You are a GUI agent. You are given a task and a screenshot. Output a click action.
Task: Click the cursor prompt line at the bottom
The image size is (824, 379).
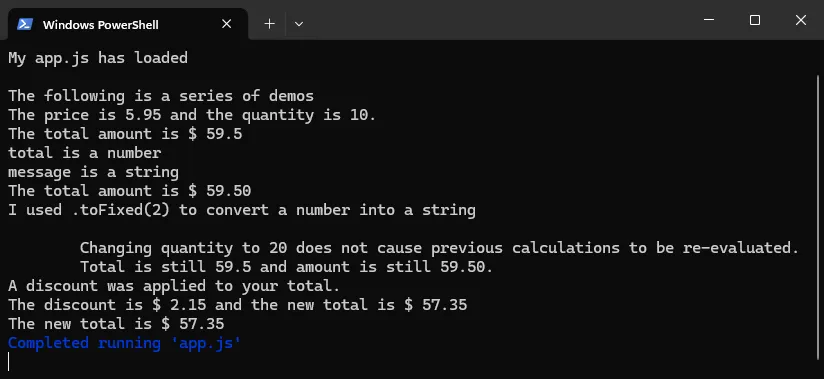pos(9,362)
